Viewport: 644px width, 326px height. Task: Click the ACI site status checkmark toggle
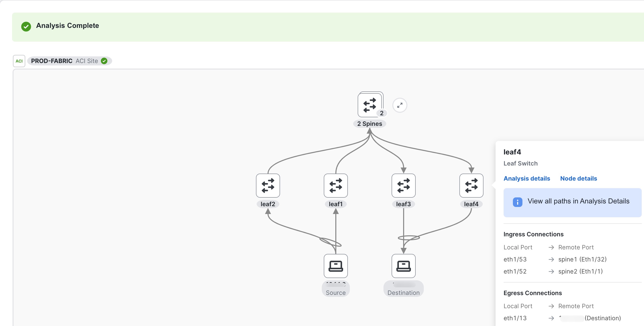pos(104,60)
